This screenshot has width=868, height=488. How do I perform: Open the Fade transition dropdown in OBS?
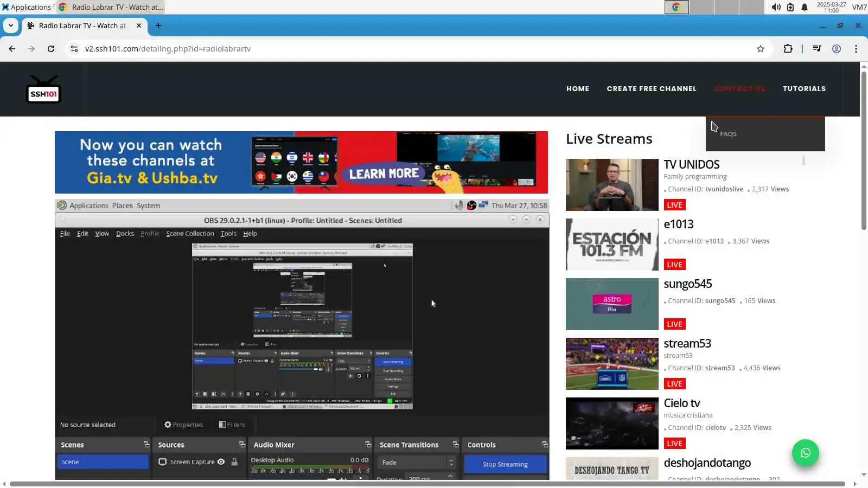[417, 463]
